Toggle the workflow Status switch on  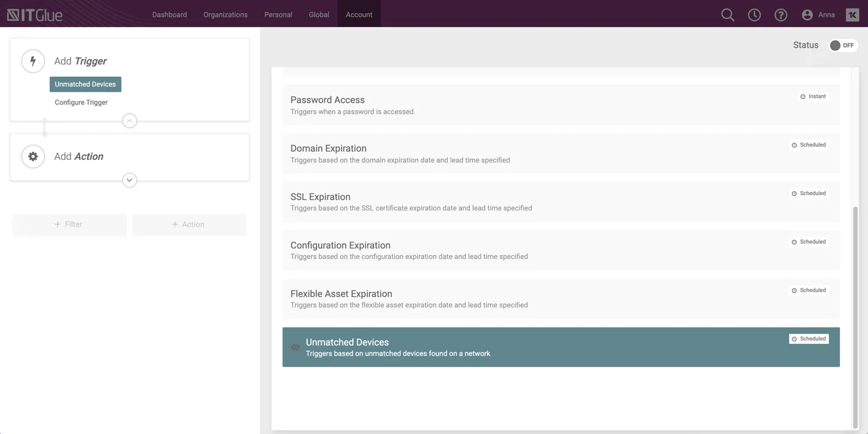[x=842, y=45]
